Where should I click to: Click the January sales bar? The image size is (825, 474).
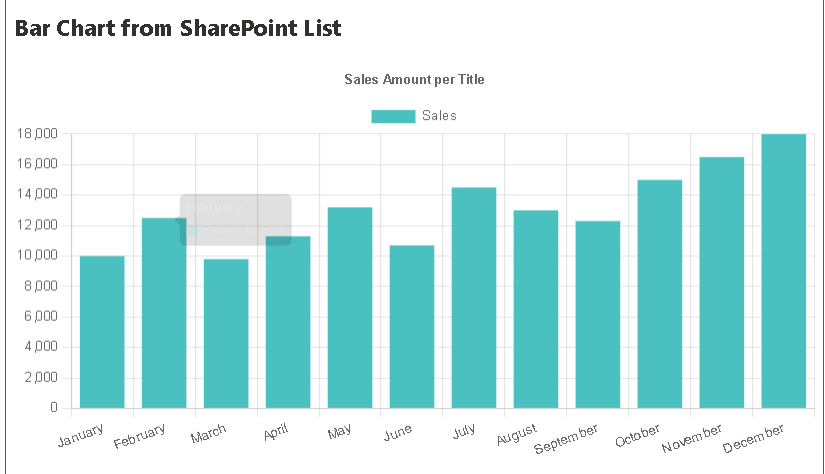tap(102, 332)
